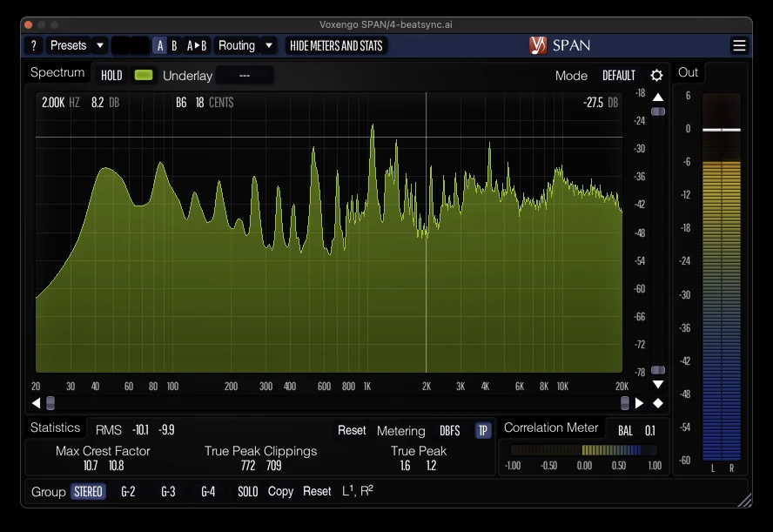Viewport: 773px width, 532px height.
Task: Copy state with A▸B button
Action: 196,46
